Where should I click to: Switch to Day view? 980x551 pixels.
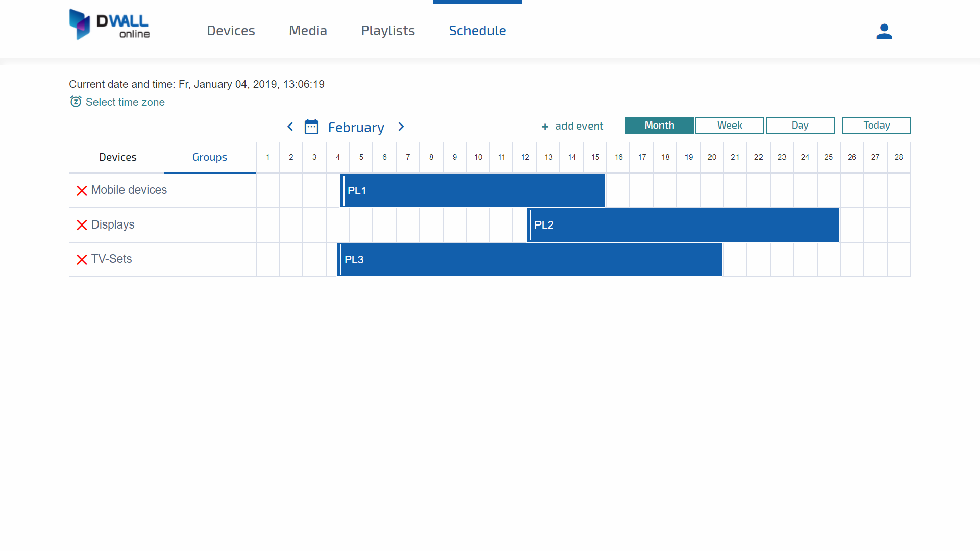click(799, 126)
